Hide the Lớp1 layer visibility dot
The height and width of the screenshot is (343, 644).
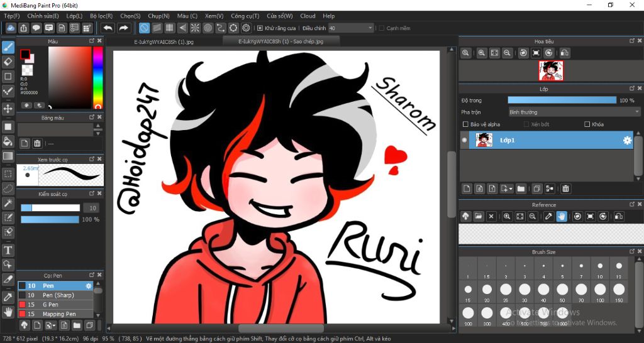tap(465, 140)
